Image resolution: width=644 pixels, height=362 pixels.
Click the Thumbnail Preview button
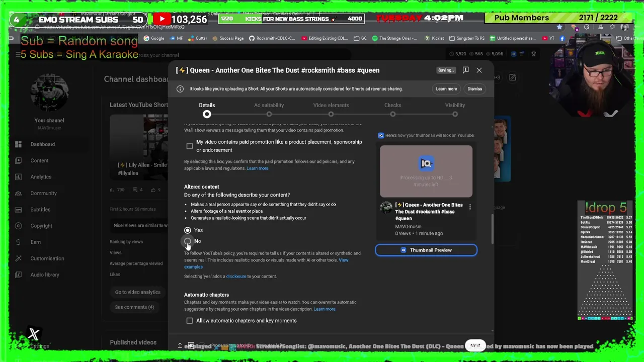click(x=426, y=250)
